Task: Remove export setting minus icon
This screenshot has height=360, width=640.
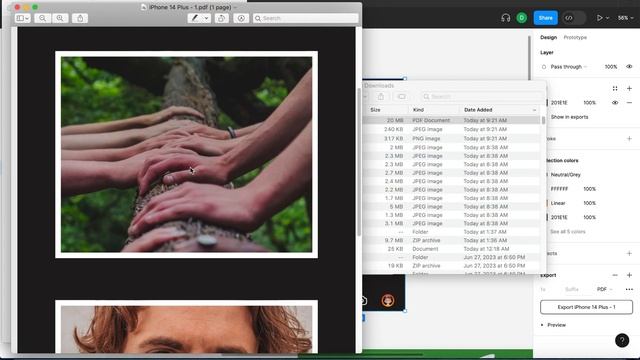Action: pos(615,275)
